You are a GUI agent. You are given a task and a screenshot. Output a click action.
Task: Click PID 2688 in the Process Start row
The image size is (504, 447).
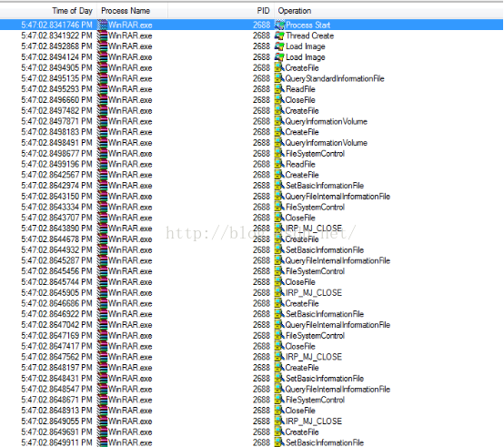pyautogui.click(x=261, y=25)
